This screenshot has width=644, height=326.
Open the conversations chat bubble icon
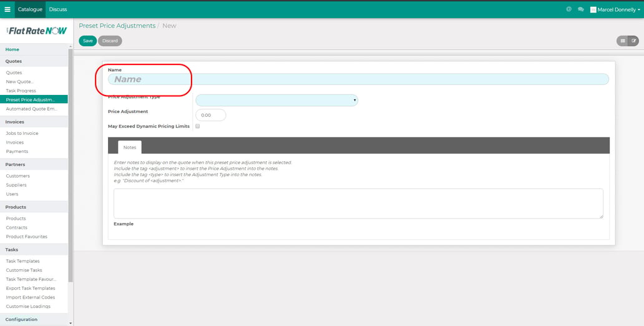pos(580,9)
